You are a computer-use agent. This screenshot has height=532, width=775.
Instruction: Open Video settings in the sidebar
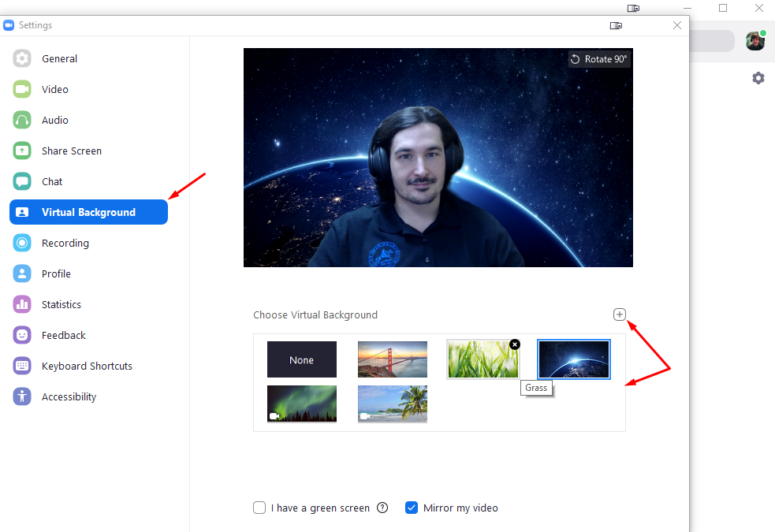54,89
